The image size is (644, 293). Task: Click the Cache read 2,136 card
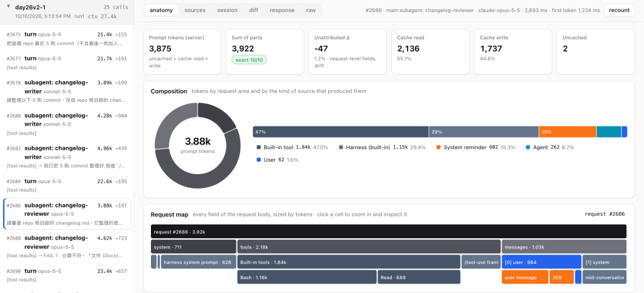pyautogui.click(x=430, y=52)
